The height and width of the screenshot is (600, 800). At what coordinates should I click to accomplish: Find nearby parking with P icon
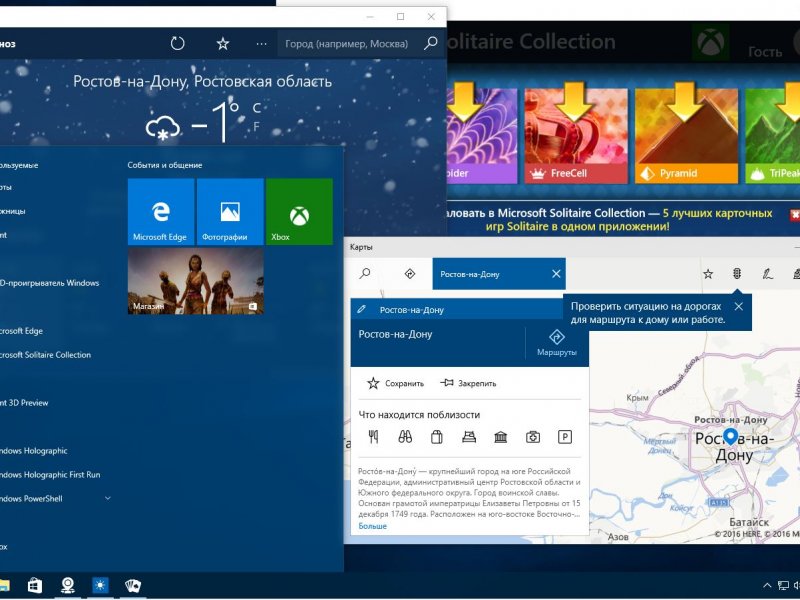tap(564, 437)
